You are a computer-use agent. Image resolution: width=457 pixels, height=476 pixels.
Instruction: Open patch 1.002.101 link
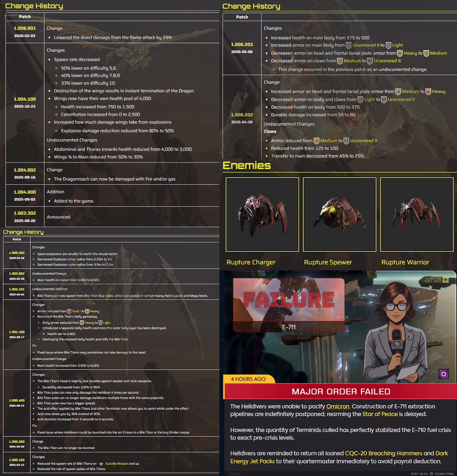(17, 289)
